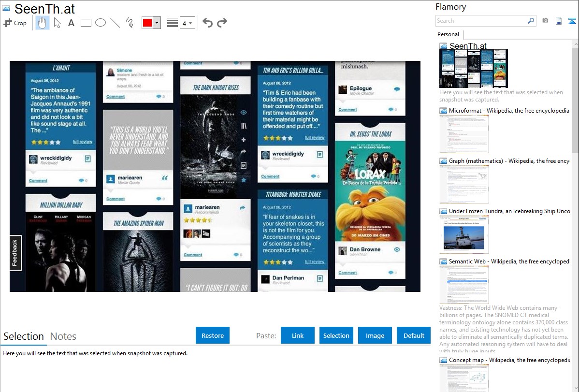Screen dimensions: 579x392
Task: Click the Default paste button
Action: (414, 335)
